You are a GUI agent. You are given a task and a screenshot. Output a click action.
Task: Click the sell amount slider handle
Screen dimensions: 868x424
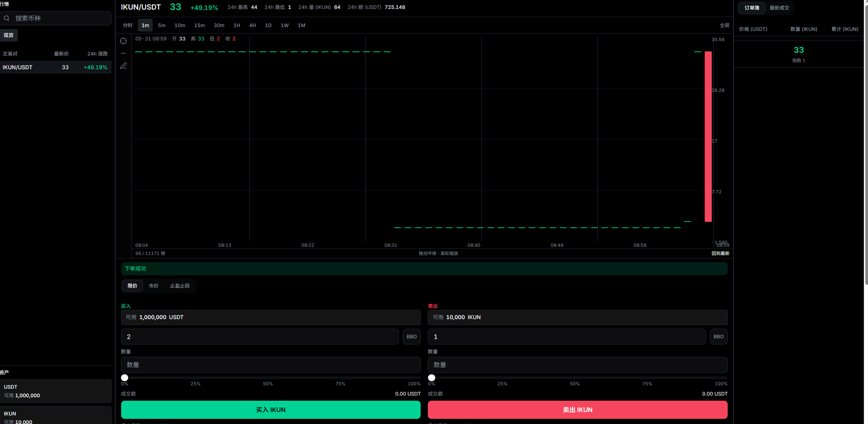point(432,377)
